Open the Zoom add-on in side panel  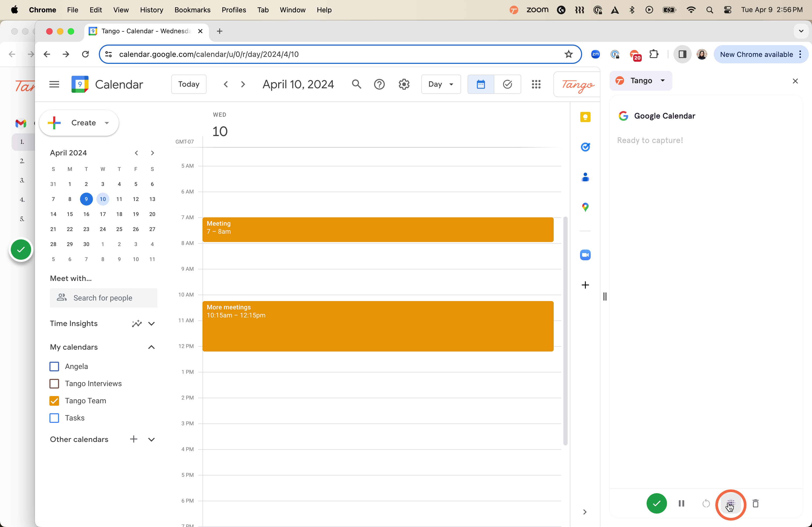tap(585, 255)
